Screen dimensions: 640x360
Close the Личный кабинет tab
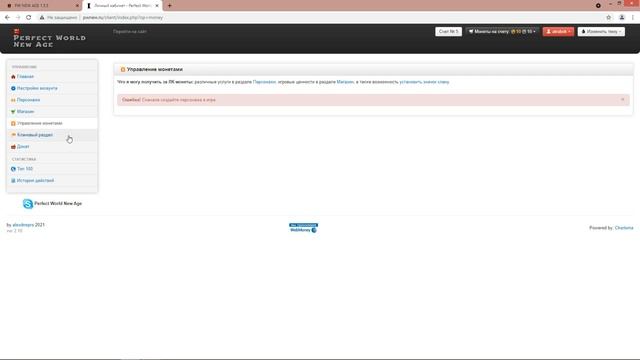point(157,6)
